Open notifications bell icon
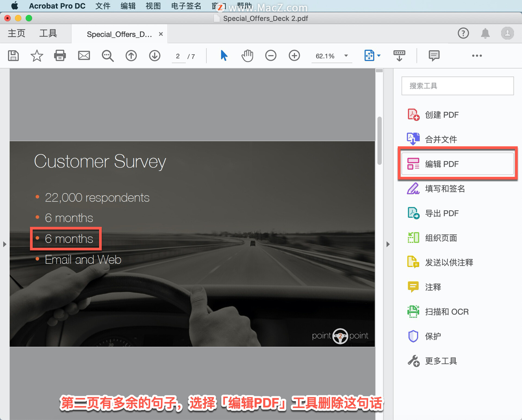522x420 pixels. (485, 33)
